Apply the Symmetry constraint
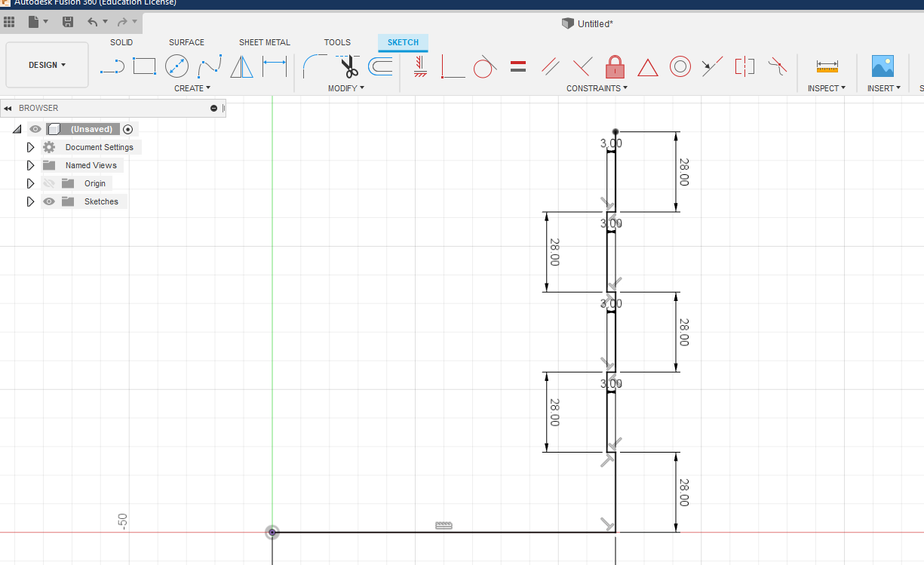The width and height of the screenshot is (924, 565). [x=744, y=66]
